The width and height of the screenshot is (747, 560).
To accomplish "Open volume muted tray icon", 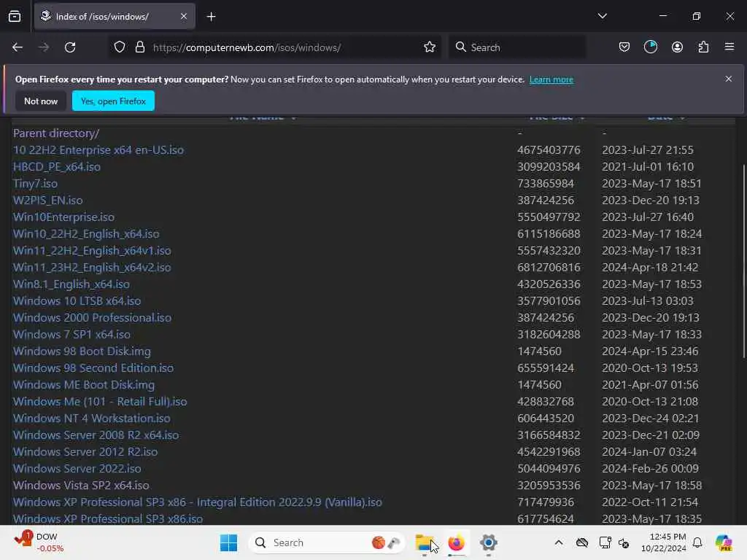I will point(624,542).
